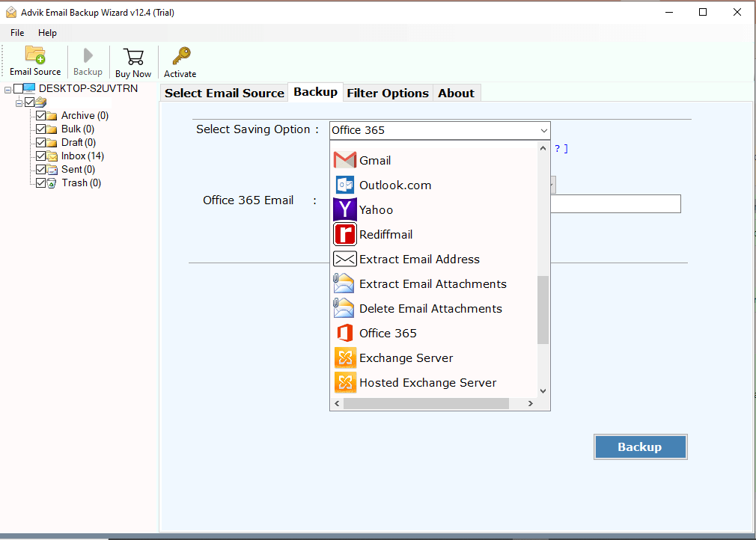This screenshot has width=756, height=540.
Task: Click the Advik app icon in title bar
Action: [11, 13]
